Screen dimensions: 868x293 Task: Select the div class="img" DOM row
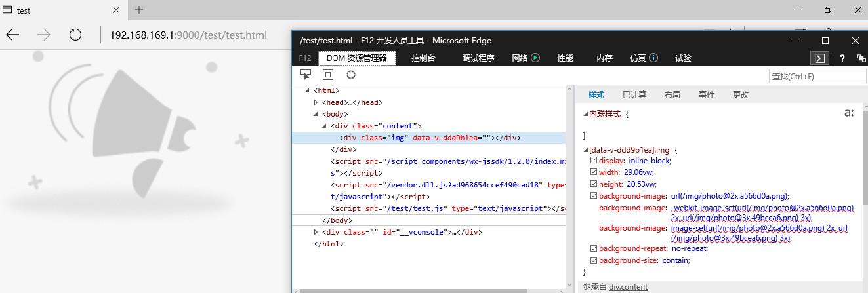pyautogui.click(x=428, y=138)
